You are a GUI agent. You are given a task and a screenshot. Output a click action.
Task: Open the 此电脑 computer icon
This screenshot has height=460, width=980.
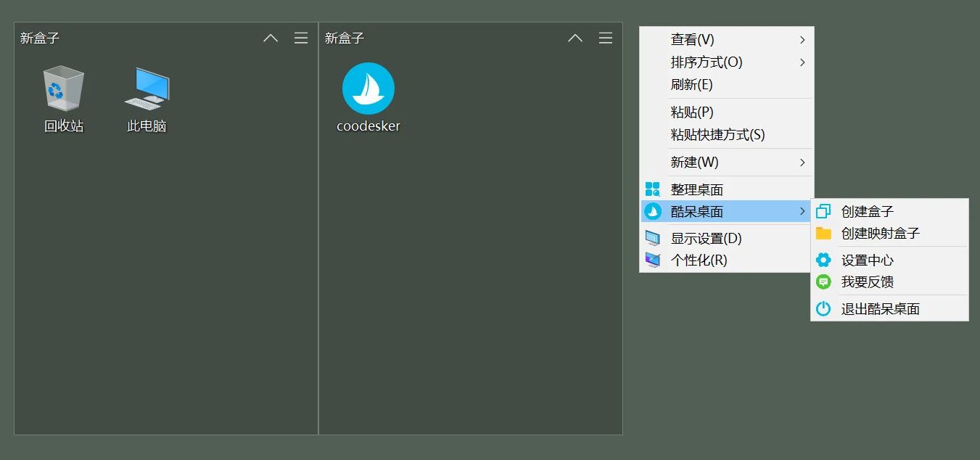coord(146,87)
